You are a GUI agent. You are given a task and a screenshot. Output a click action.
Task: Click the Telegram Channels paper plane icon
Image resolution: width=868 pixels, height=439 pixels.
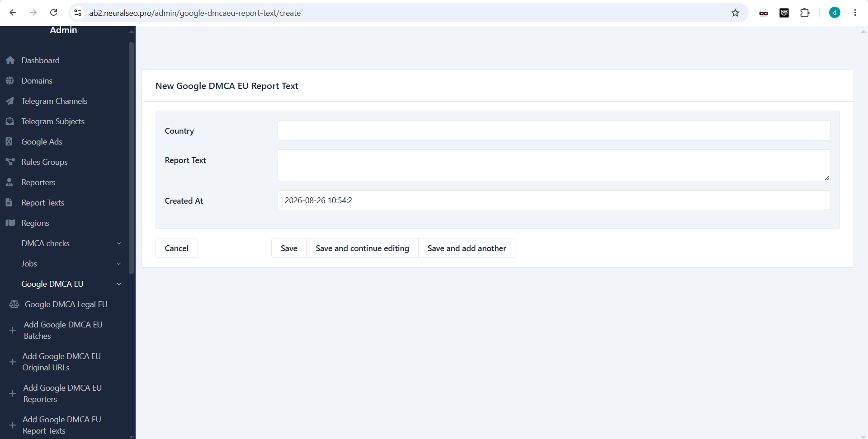click(x=10, y=101)
